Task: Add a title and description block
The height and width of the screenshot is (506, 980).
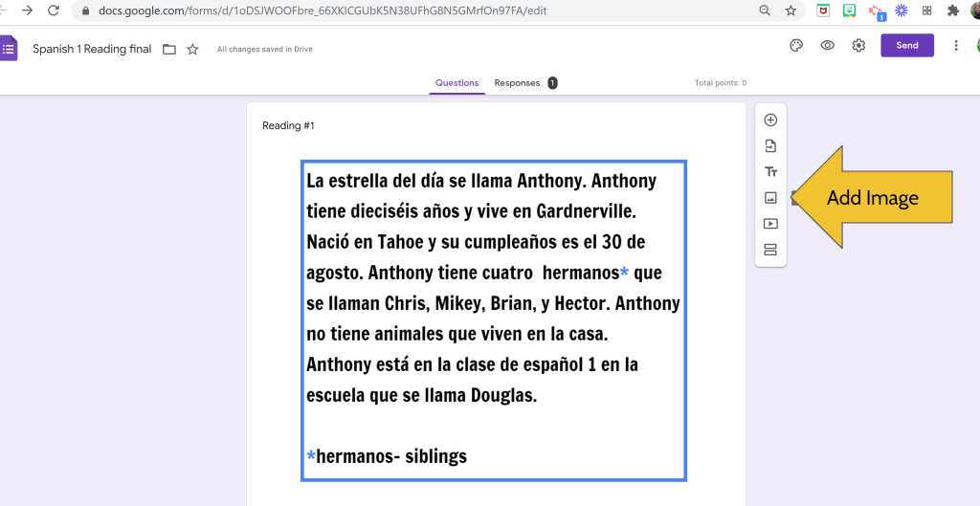Action: [770, 172]
